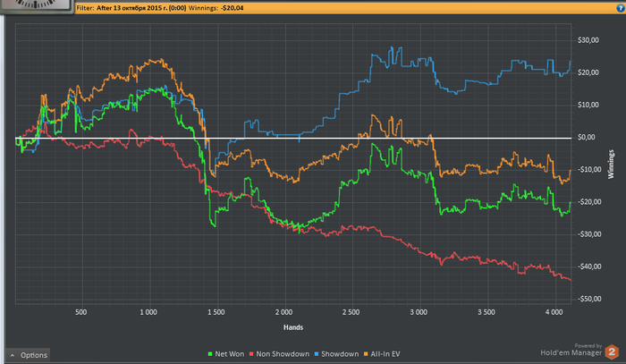The image size is (626, 364).
Task: Click the $30,00 axis label
Action: (588, 40)
